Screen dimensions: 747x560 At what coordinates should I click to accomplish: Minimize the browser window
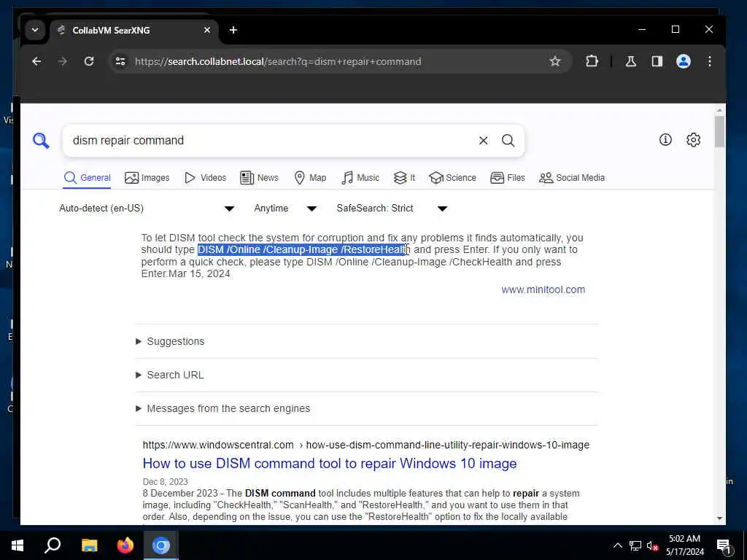click(642, 29)
